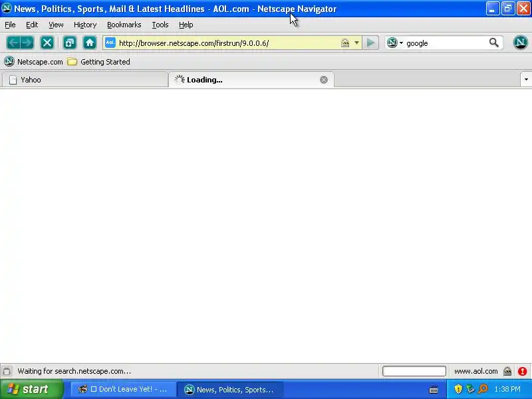Open the View menu

(x=56, y=25)
